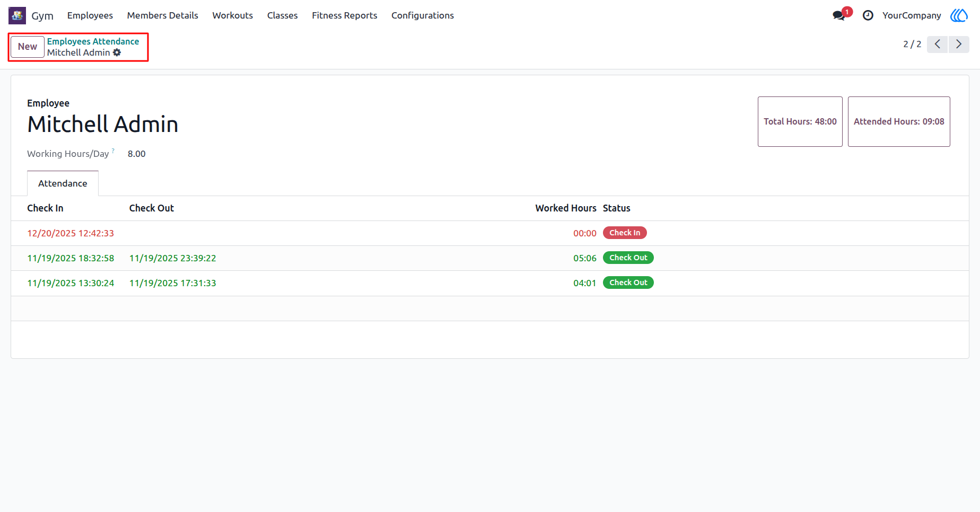Open the Configurations menu
This screenshot has height=512, width=980.
coord(423,15)
